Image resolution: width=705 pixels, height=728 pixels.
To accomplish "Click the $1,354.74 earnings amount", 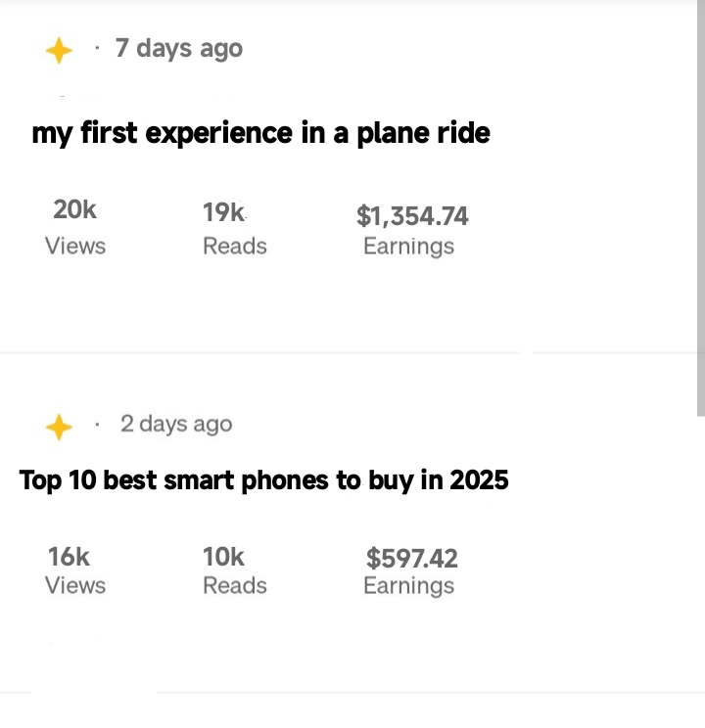I will pyautogui.click(x=412, y=215).
